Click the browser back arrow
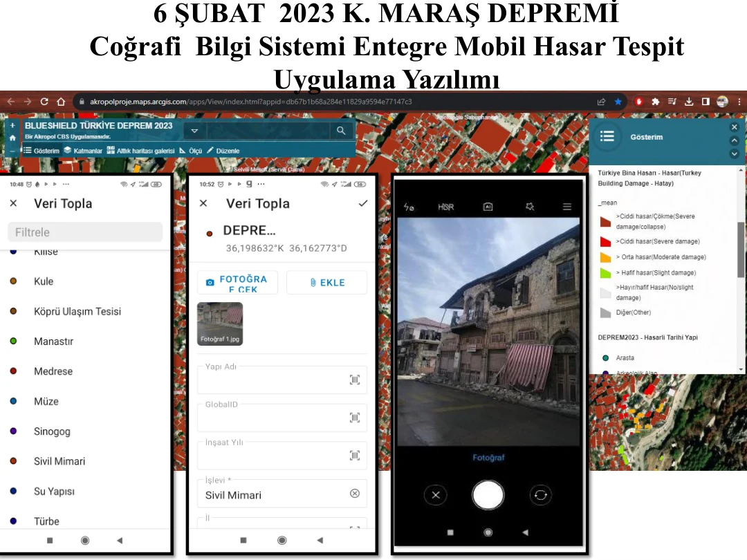747x560 pixels. point(11,102)
